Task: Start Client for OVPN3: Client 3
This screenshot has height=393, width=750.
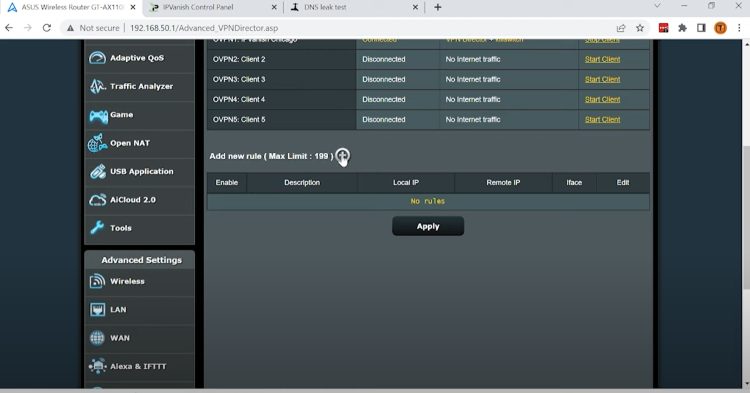Action: pyautogui.click(x=602, y=79)
